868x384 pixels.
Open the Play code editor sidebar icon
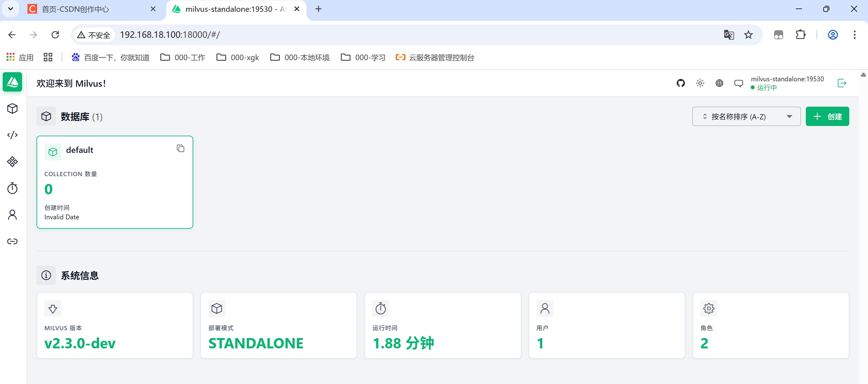[12, 135]
